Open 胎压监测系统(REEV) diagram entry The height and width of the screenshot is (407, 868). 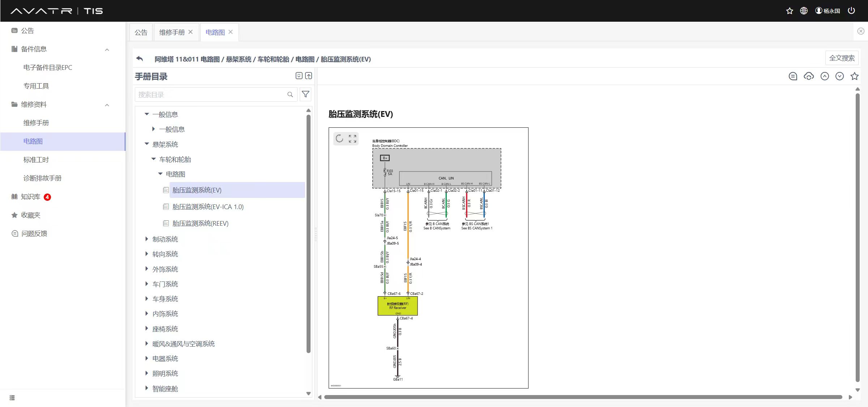click(200, 223)
